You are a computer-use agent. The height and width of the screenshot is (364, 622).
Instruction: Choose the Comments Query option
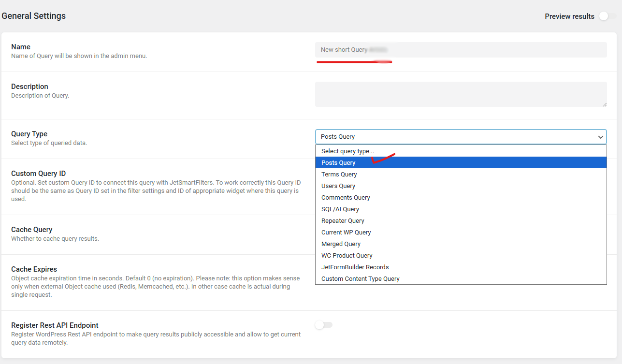click(x=346, y=198)
